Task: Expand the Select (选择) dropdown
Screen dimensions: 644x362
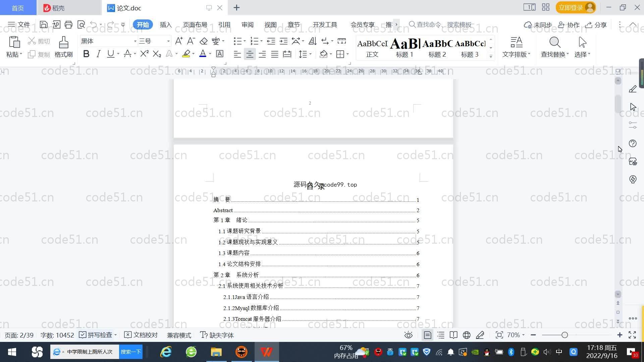Action: [x=582, y=54]
